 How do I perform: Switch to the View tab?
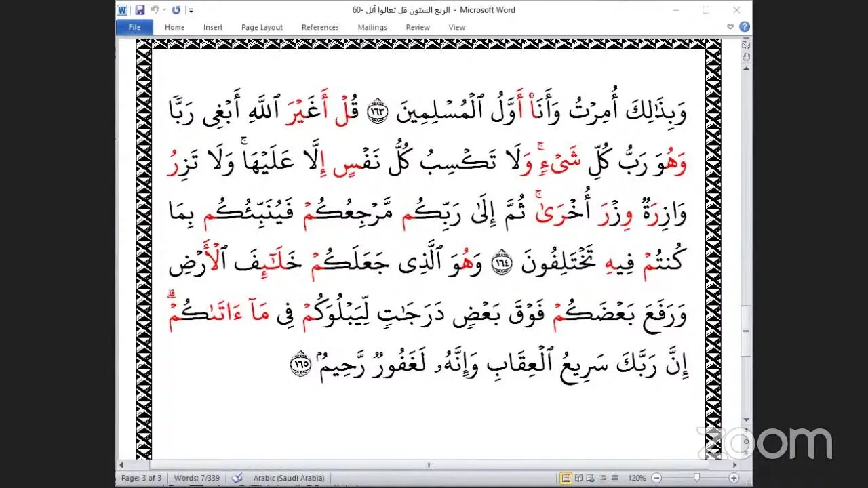[x=457, y=27]
